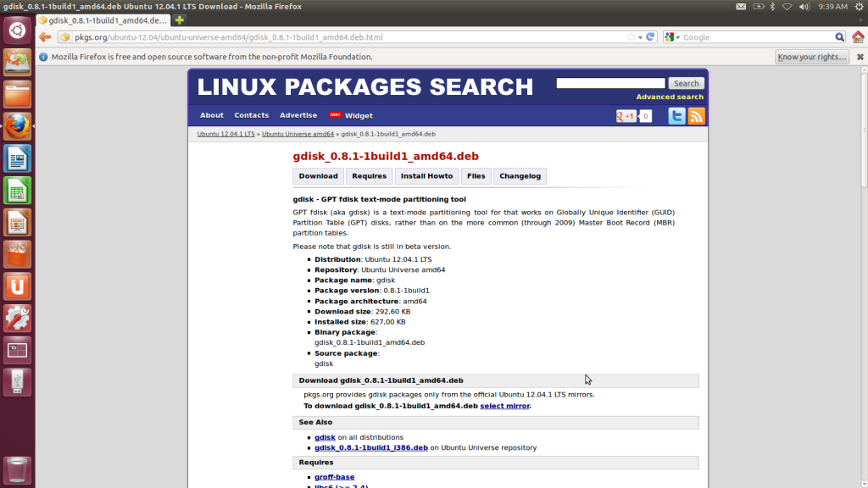
Task: Switch to the Install Howto tab
Action: [x=427, y=176]
